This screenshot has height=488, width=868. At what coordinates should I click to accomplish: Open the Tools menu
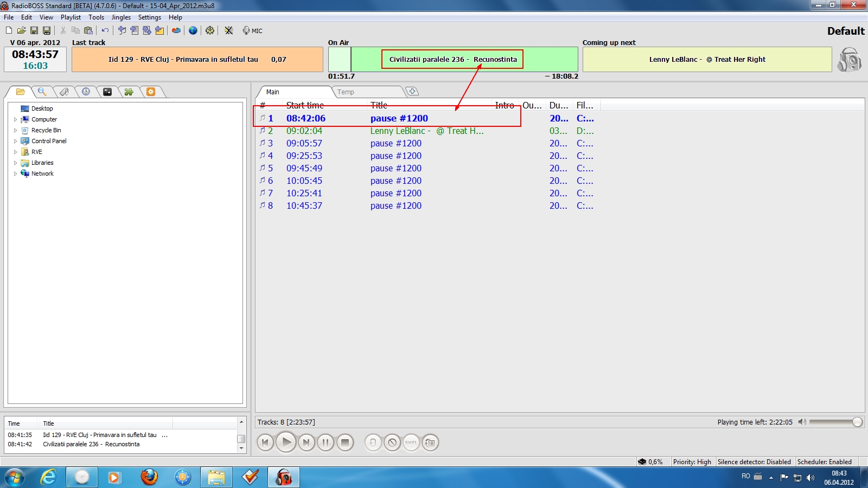point(96,17)
